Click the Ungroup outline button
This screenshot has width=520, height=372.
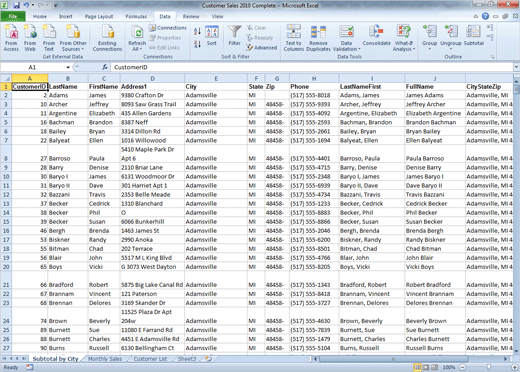[451, 38]
